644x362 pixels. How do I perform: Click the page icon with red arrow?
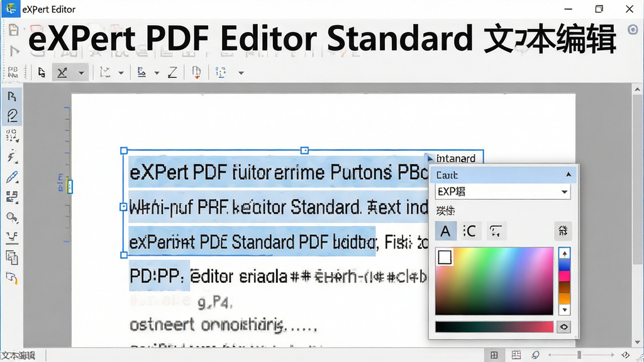click(x=196, y=73)
